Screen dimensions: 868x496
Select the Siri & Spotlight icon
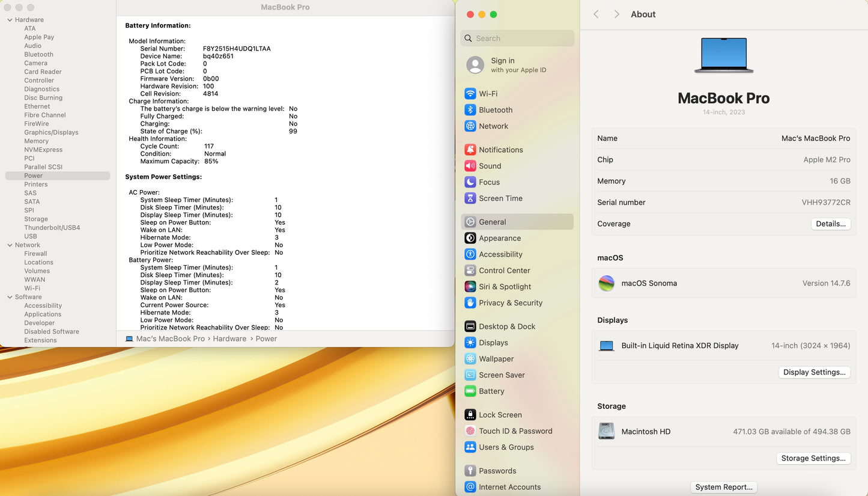pos(470,287)
